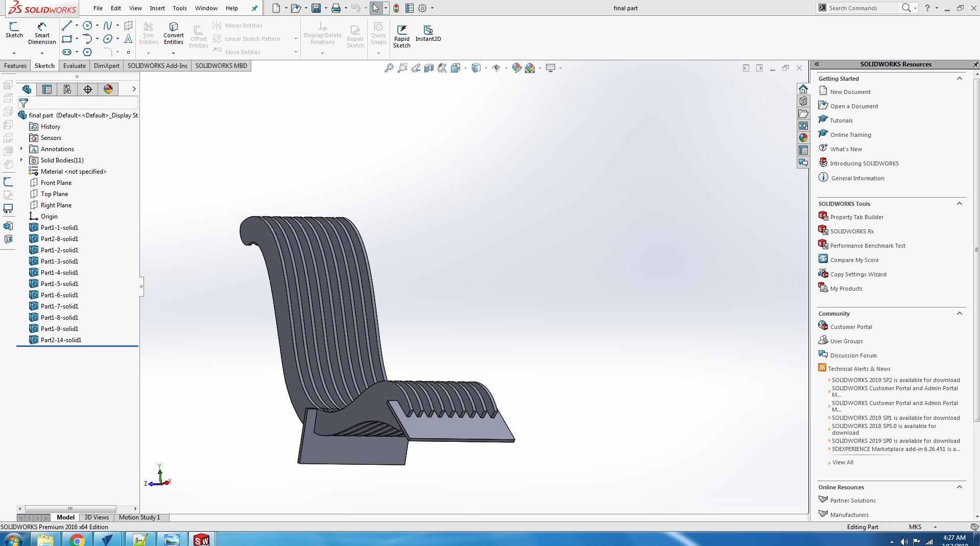The width and height of the screenshot is (980, 546).
Task: Collapse the Getting Started section
Action: 959,79
